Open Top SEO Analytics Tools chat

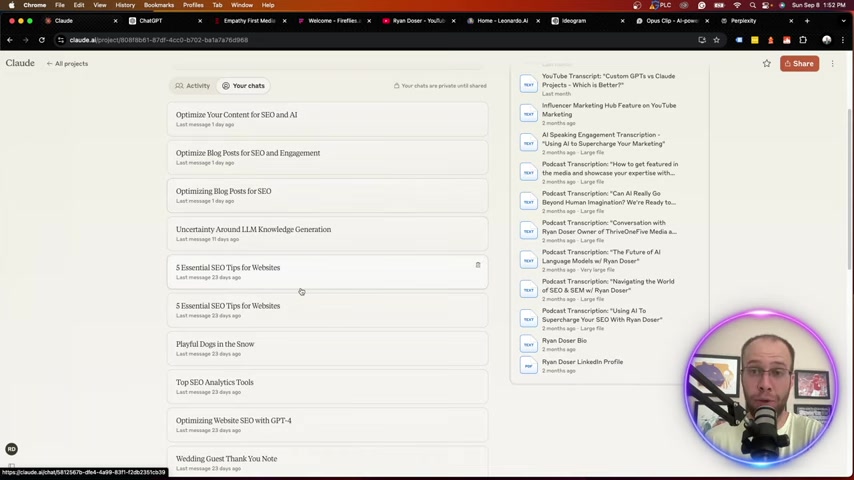tap(327, 386)
